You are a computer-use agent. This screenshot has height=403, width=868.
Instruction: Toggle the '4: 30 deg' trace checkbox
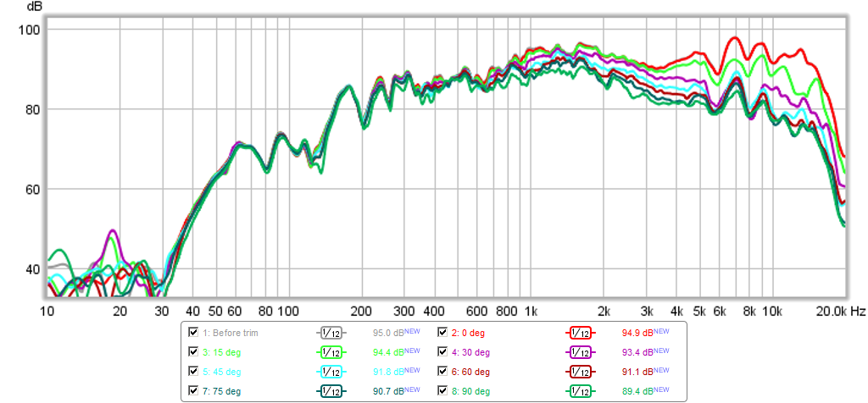click(x=442, y=352)
